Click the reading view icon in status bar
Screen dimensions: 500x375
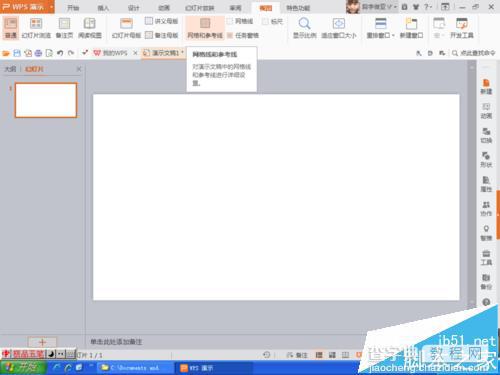[x=345, y=355]
